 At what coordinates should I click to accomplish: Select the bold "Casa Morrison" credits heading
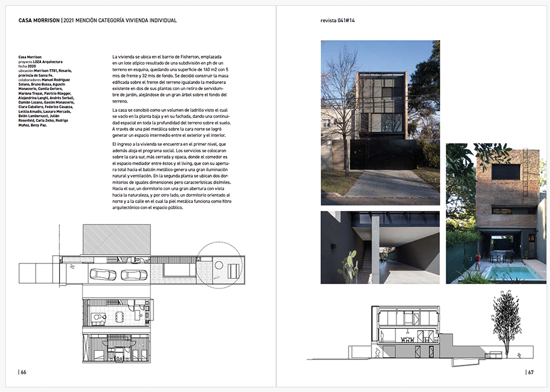(30, 57)
